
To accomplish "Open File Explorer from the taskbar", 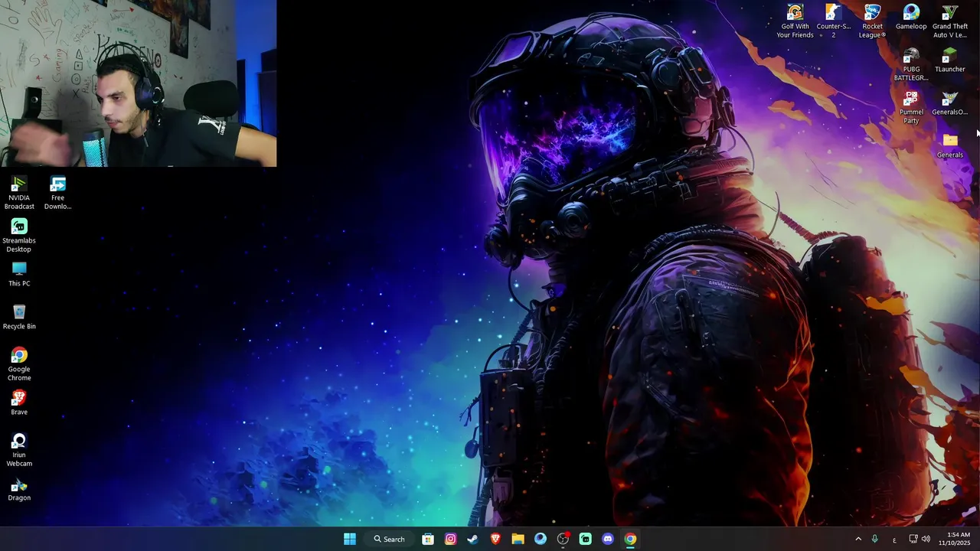I will [x=518, y=539].
